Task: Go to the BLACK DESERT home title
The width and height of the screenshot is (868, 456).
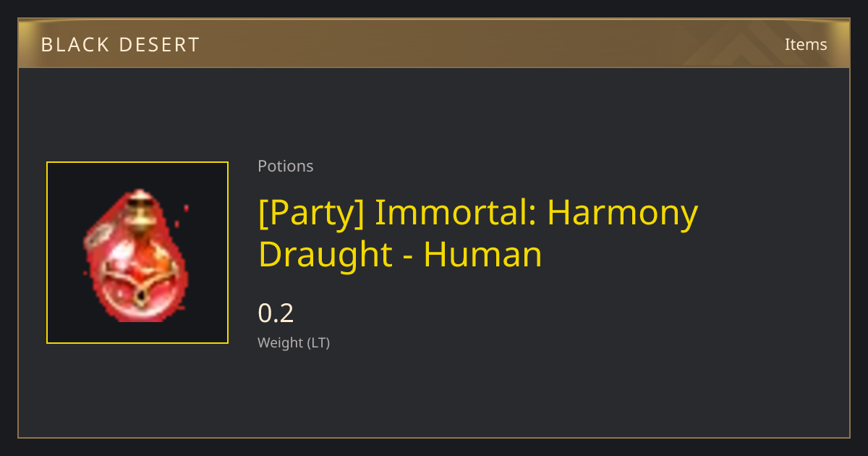Action: pos(120,45)
